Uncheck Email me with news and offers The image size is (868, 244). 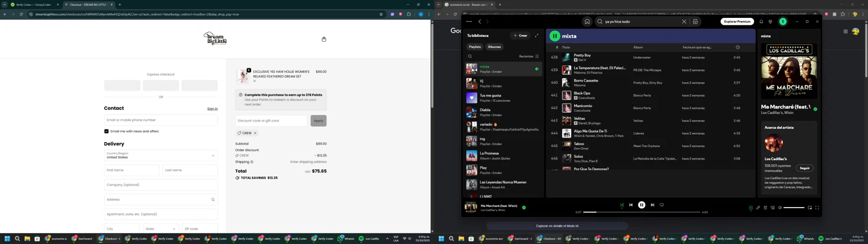(x=106, y=131)
